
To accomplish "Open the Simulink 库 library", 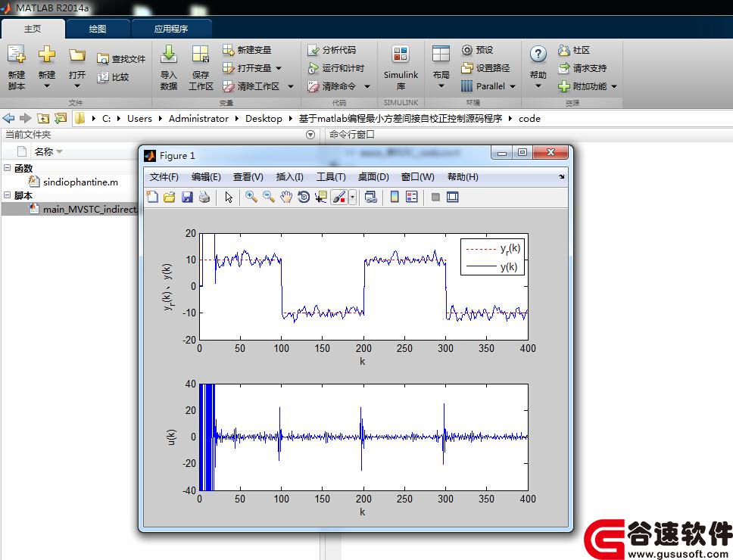I will point(401,67).
